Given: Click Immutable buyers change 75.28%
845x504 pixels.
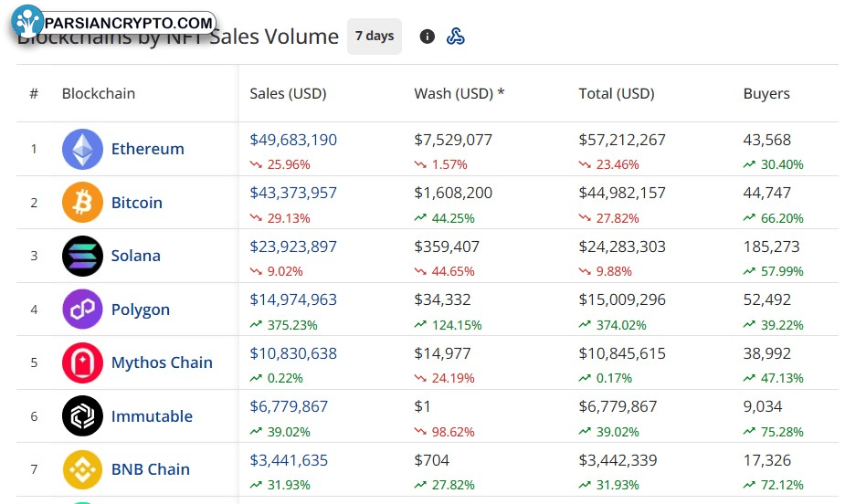Looking at the screenshot, I should coord(774,432).
